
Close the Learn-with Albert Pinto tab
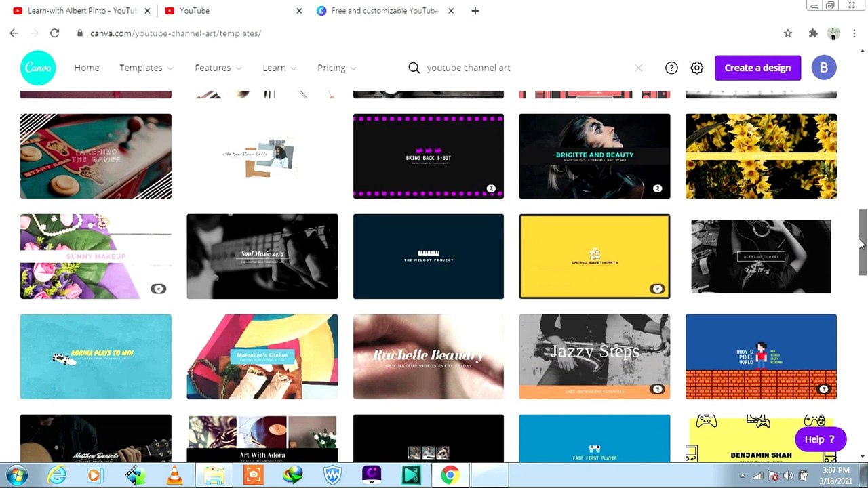click(x=147, y=11)
